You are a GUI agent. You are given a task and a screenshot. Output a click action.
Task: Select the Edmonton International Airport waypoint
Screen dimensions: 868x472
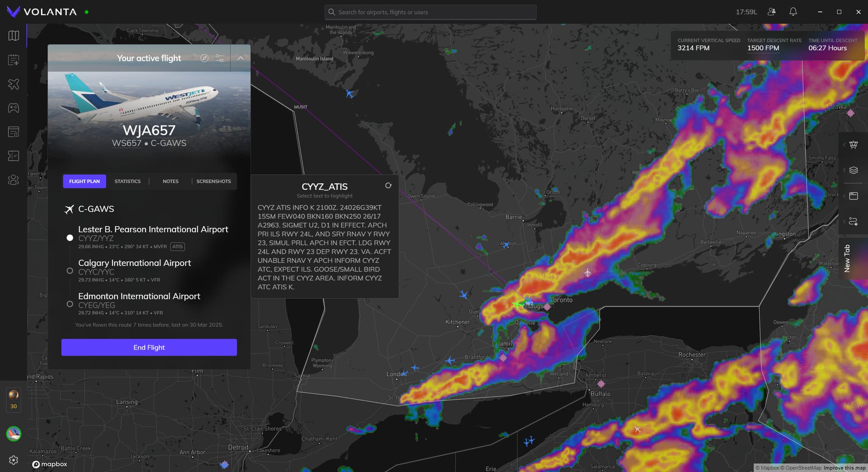[139, 296]
